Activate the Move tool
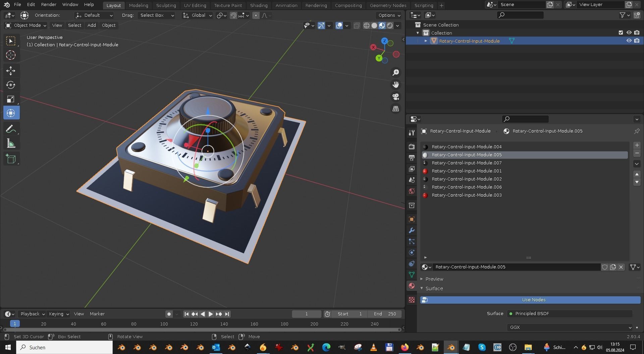 point(11,71)
